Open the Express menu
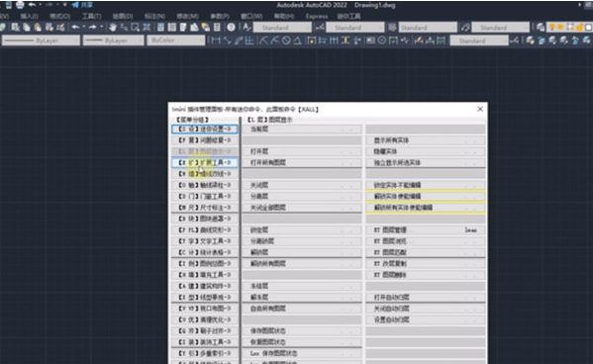The image size is (593, 364). point(317,16)
